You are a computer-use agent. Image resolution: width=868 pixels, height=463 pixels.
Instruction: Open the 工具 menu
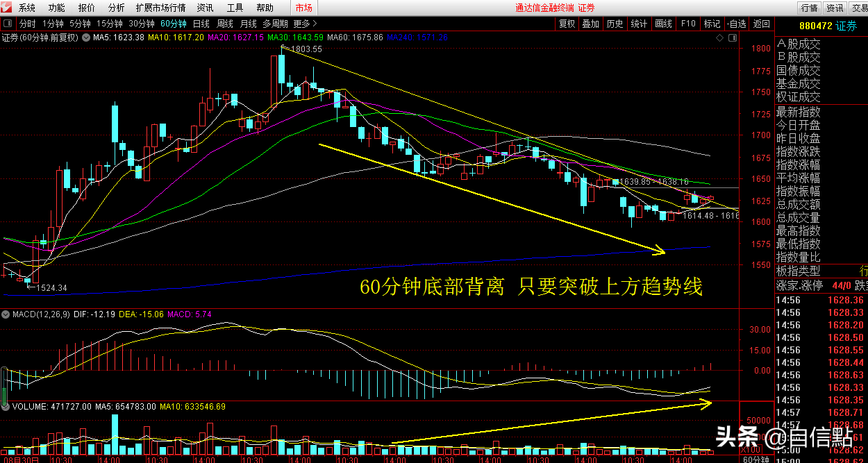click(235, 8)
